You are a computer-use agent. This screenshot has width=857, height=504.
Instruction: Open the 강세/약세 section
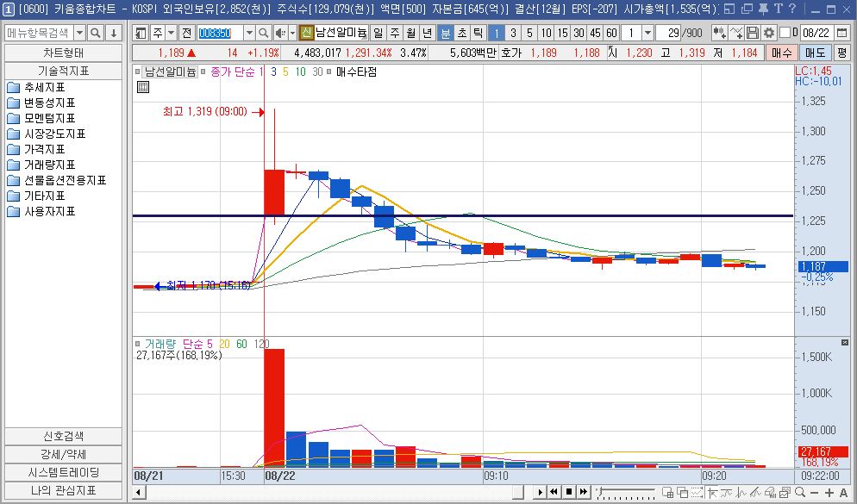[64, 454]
